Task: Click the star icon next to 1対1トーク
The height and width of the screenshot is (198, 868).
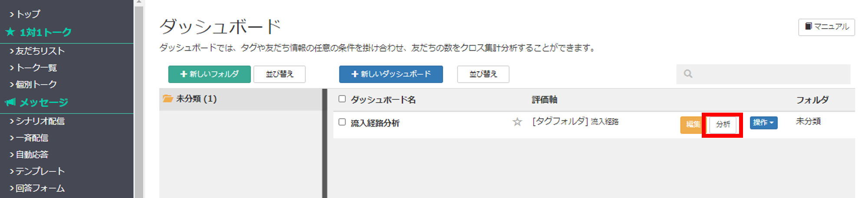Action: coord(10,32)
